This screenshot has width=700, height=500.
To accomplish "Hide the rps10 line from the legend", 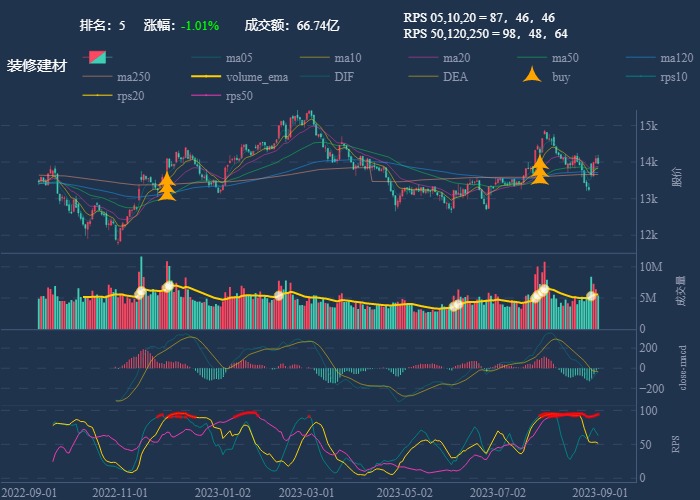I will coord(674,77).
